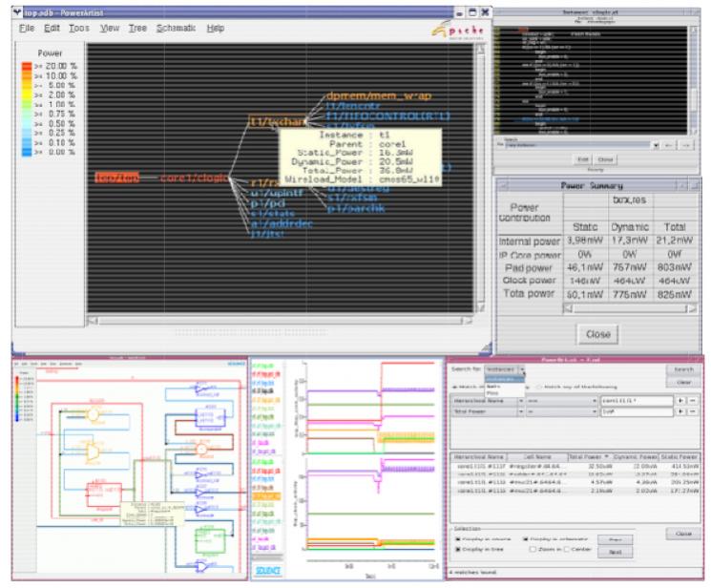Select the u1/upintf tree node

277,193
